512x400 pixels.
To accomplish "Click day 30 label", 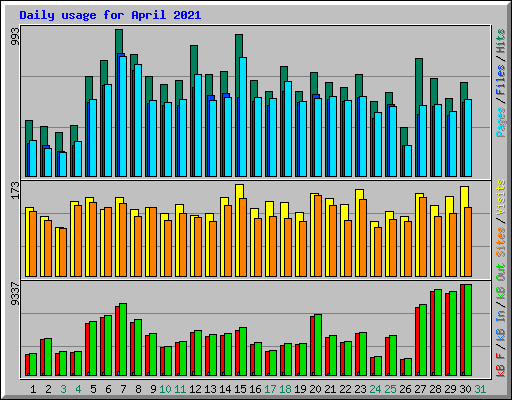I will pyautogui.click(x=465, y=389).
